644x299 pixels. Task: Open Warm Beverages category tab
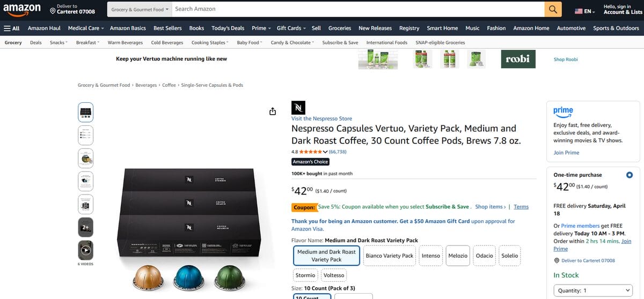[125, 42]
